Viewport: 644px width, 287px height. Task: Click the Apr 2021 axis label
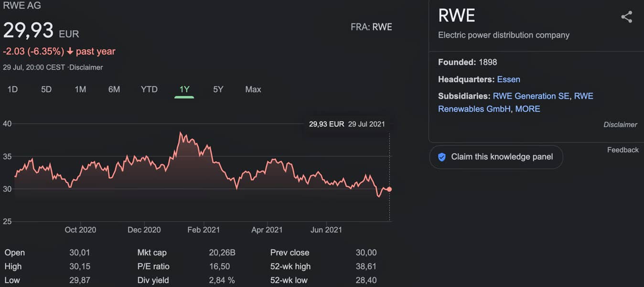(x=267, y=230)
